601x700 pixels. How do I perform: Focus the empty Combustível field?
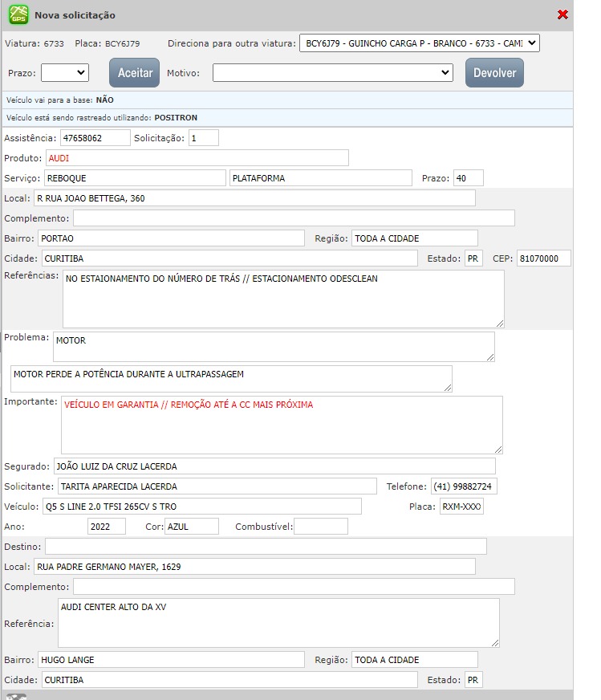[x=321, y=527]
